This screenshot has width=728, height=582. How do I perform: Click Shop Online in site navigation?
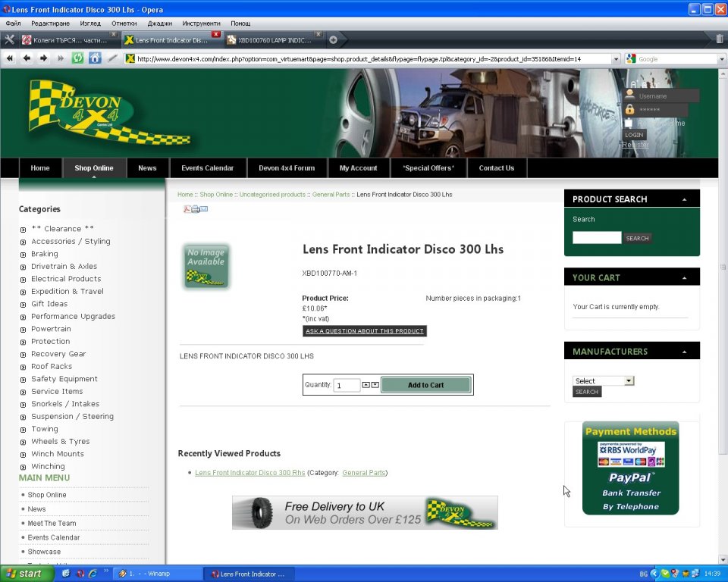pos(94,168)
